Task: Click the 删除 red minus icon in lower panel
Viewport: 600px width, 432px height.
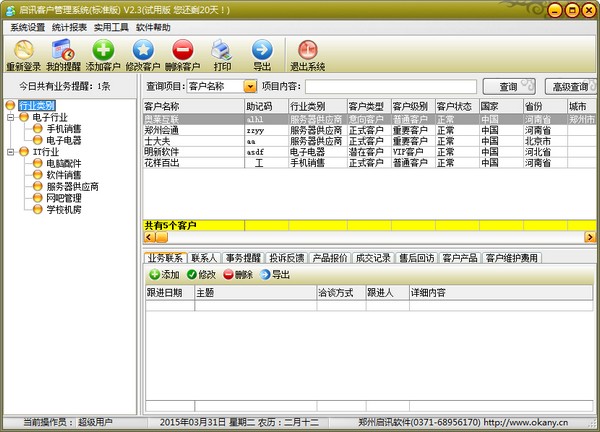Action: [228, 274]
